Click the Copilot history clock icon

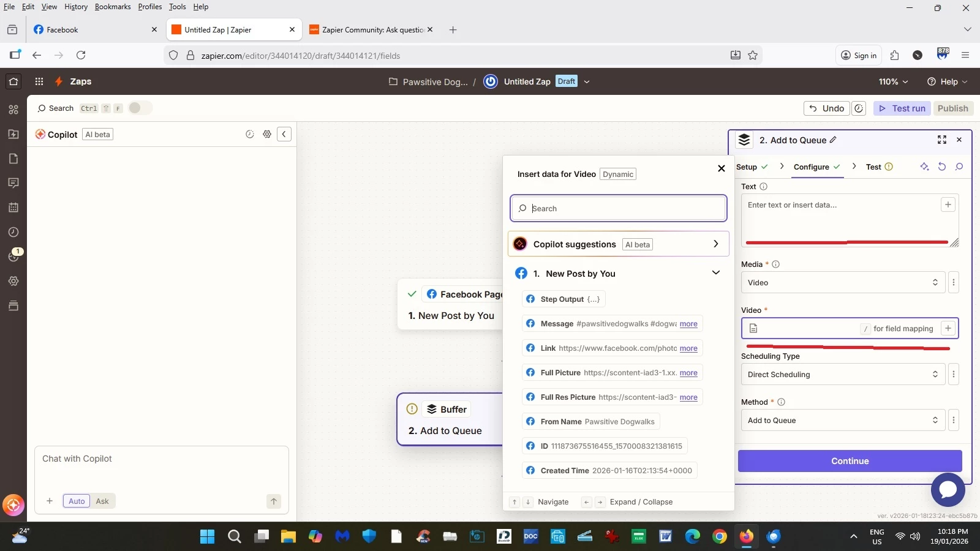[x=250, y=134]
